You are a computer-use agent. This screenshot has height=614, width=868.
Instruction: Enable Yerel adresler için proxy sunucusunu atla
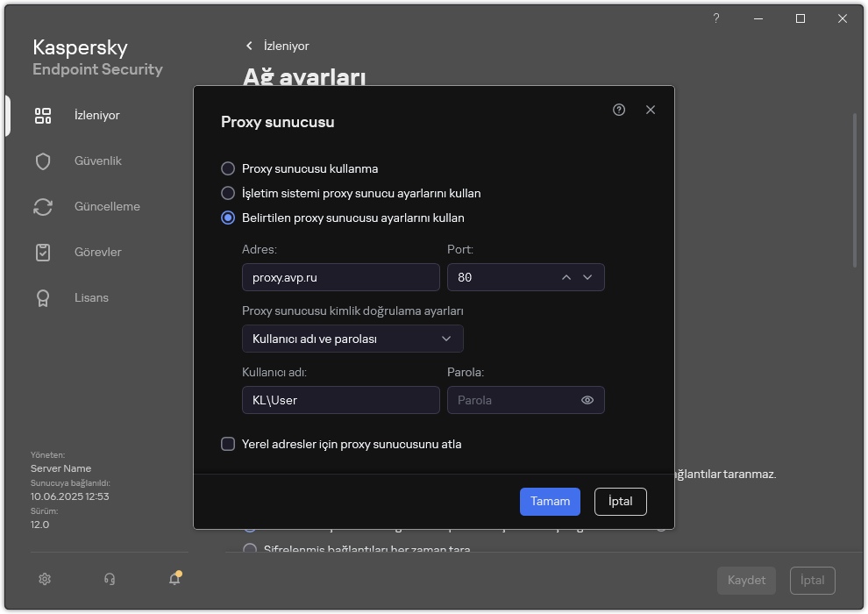pyautogui.click(x=229, y=444)
